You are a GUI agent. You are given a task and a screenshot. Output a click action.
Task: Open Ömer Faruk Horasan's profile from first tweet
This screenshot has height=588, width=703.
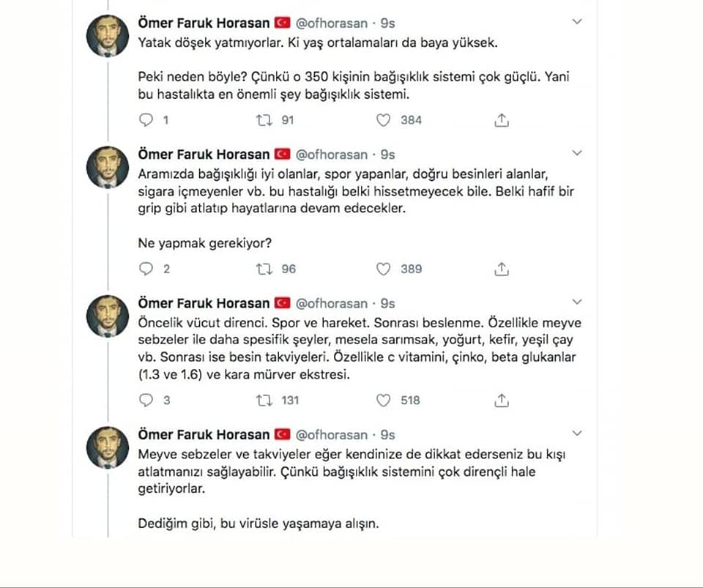click(x=204, y=23)
